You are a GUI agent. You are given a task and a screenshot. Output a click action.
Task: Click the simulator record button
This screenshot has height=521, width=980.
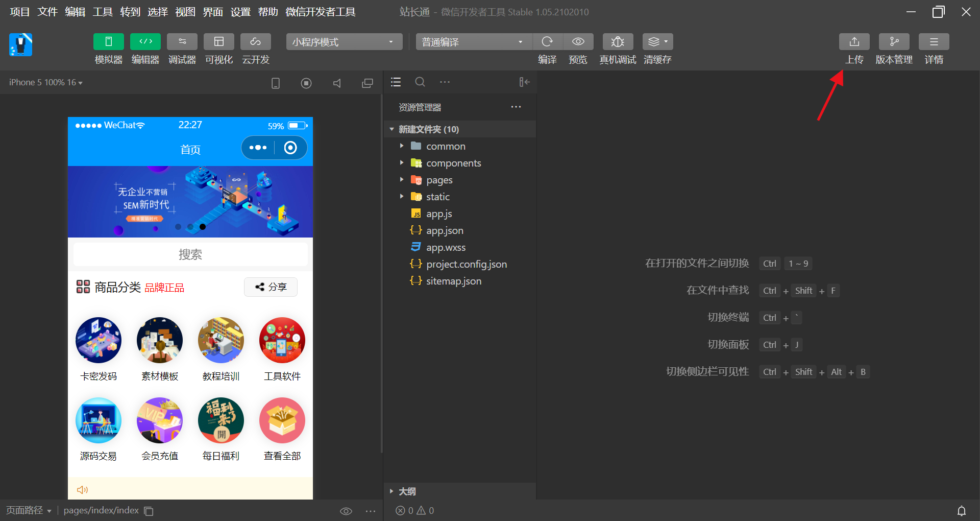point(306,83)
